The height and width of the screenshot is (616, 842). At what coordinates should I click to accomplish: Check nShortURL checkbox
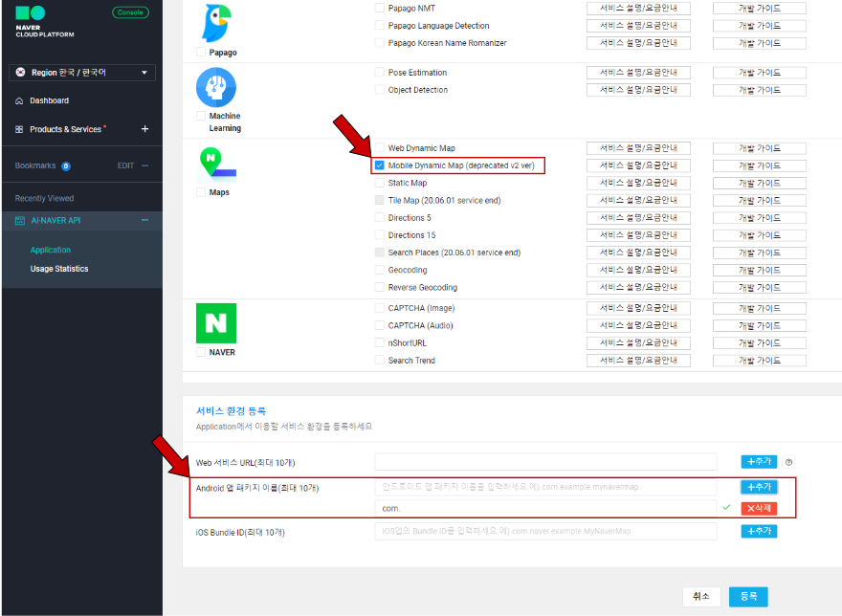(380, 342)
